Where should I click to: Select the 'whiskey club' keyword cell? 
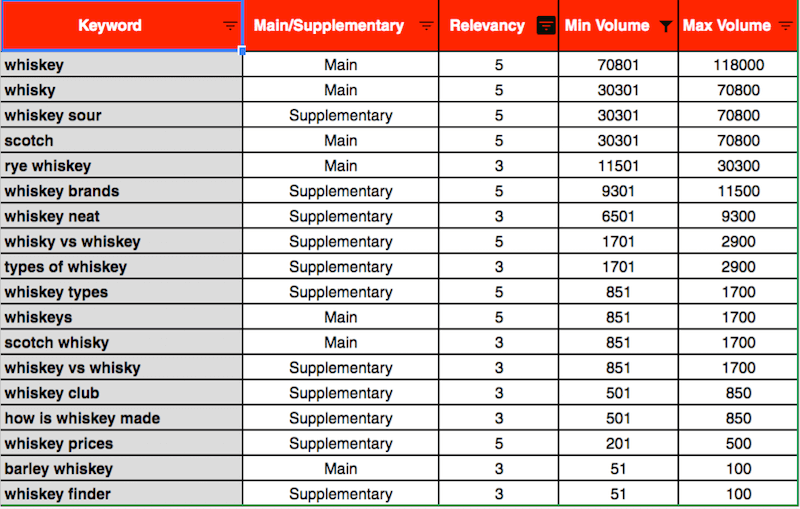coord(122,393)
